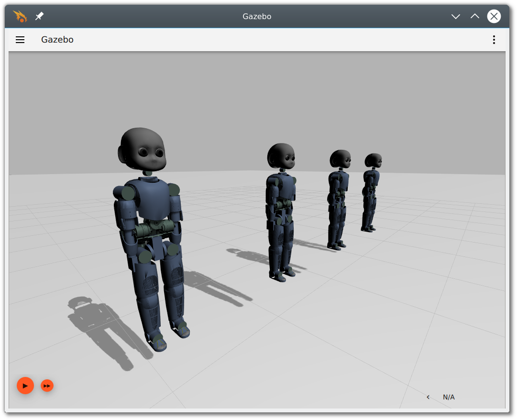Toggle the window pin icon
Viewport: 517px width, 420px height.
[39, 16]
